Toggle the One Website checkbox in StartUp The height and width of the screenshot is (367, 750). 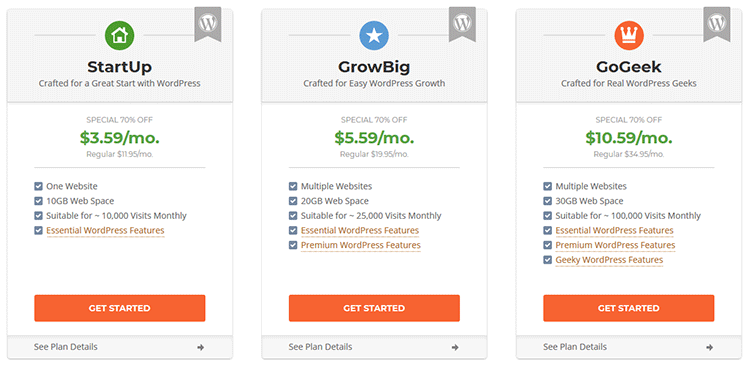click(x=38, y=186)
